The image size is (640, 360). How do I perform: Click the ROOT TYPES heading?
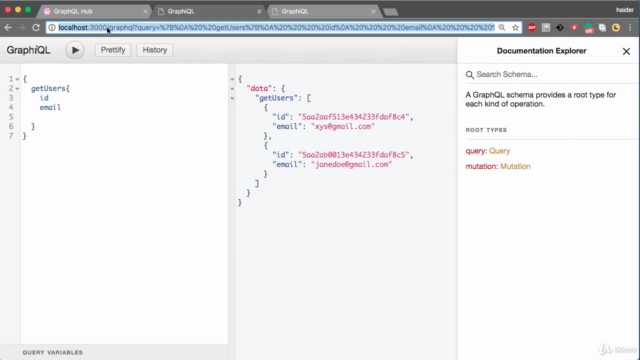tap(486, 130)
